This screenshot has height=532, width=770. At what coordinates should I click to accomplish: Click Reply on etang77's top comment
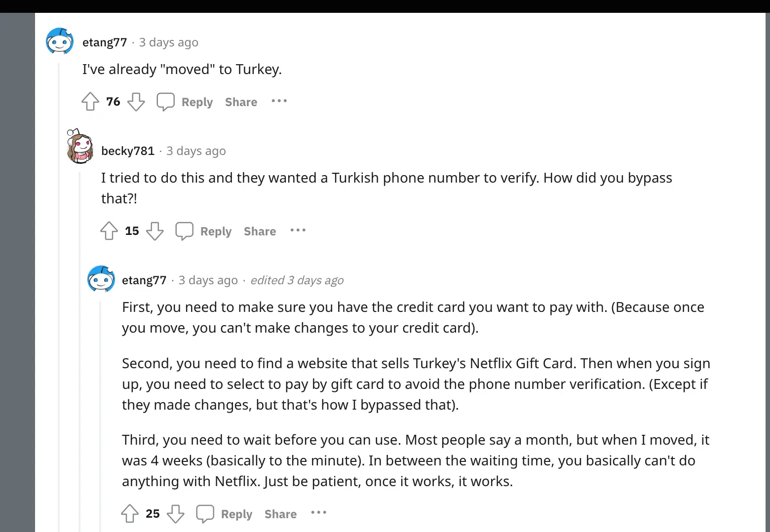pyautogui.click(x=197, y=102)
